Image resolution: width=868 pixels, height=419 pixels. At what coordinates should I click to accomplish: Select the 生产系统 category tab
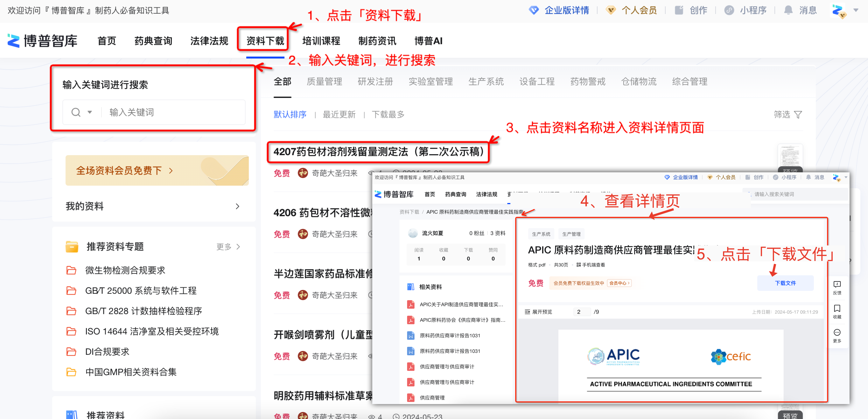click(x=486, y=81)
